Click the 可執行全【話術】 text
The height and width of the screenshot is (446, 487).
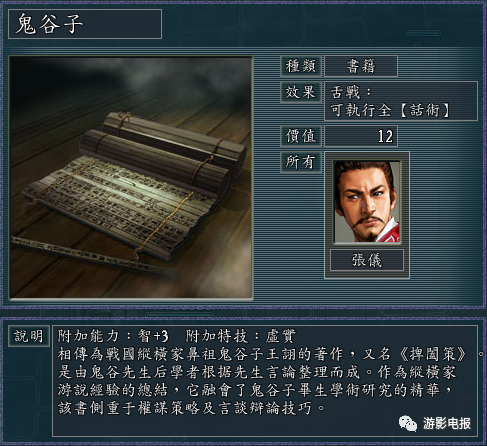tap(390, 110)
